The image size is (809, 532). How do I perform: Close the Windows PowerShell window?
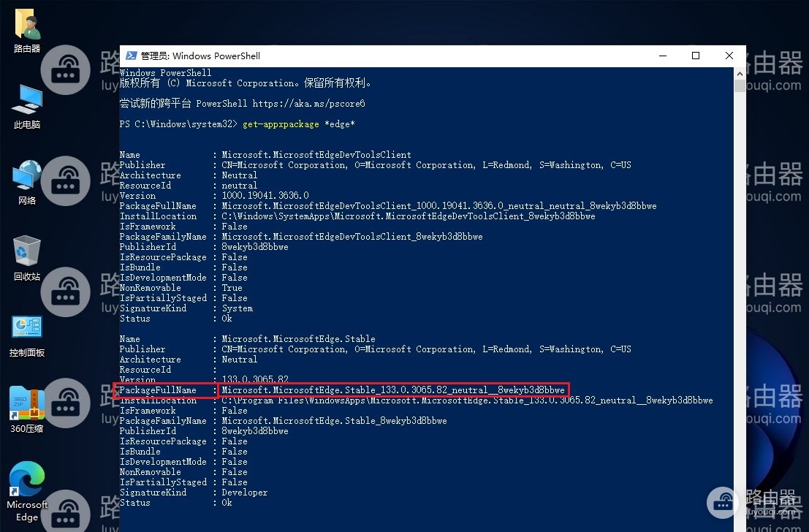pyautogui.click(x=729, y=56)
